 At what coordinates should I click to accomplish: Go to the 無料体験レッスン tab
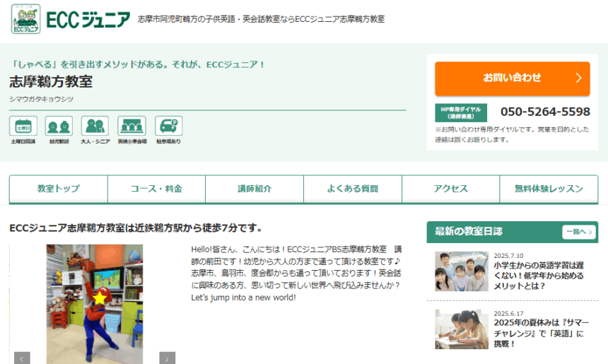tap(549, 189)
